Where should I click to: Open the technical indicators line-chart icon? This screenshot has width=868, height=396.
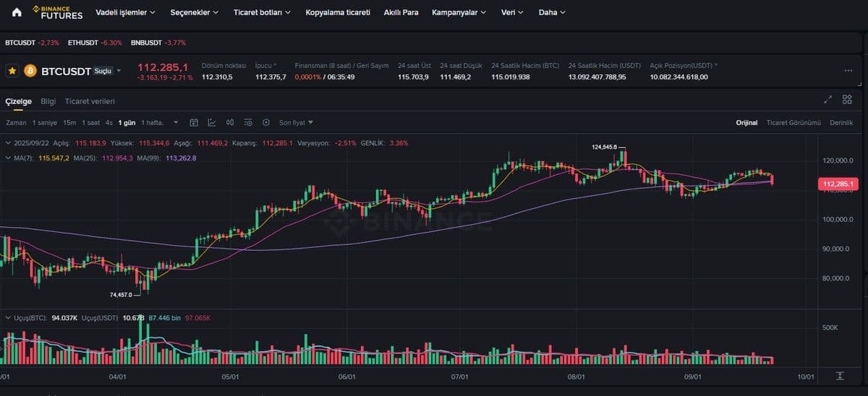click(x=212, y=122)
